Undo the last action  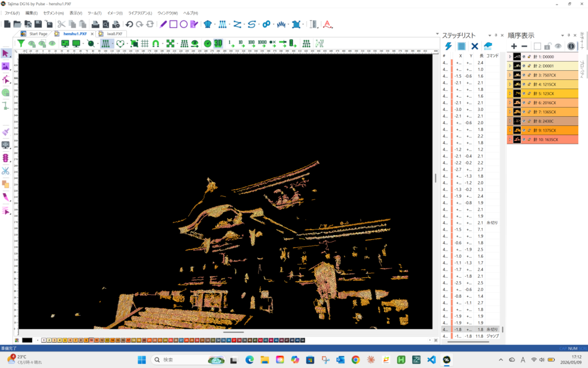[129, 24]
